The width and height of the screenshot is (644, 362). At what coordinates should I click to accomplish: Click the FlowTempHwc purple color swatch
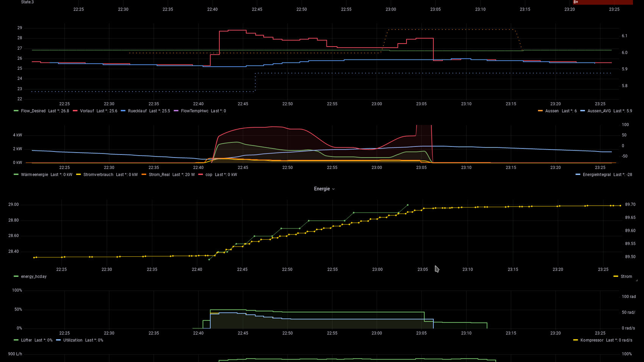click(x=176, y=111)
